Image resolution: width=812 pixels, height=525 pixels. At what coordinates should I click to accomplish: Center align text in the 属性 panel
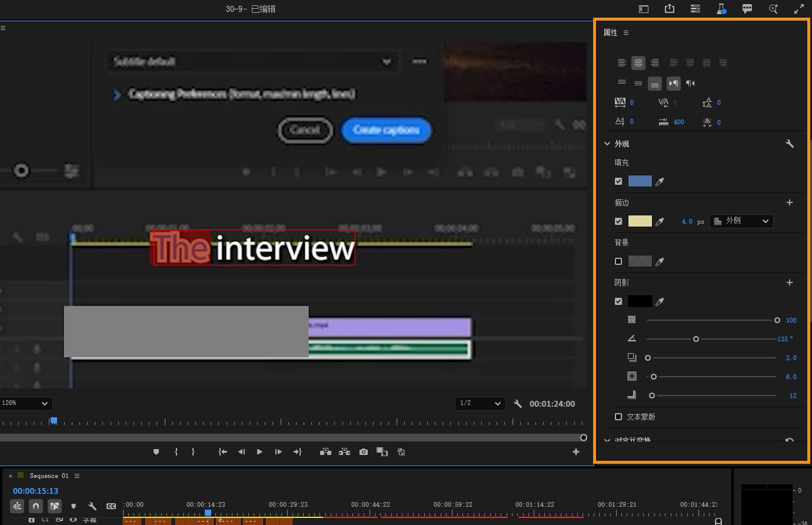[638, 63]
